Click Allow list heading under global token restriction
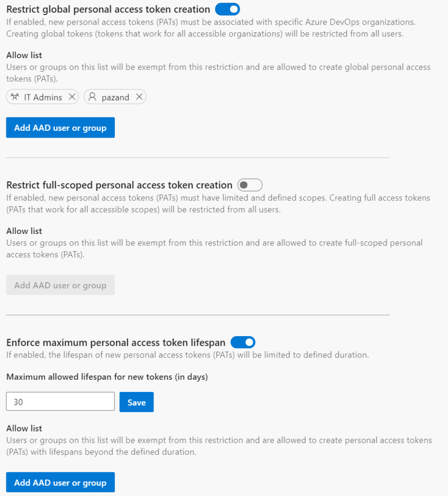The image size is (448, 496). click(24, 55)
